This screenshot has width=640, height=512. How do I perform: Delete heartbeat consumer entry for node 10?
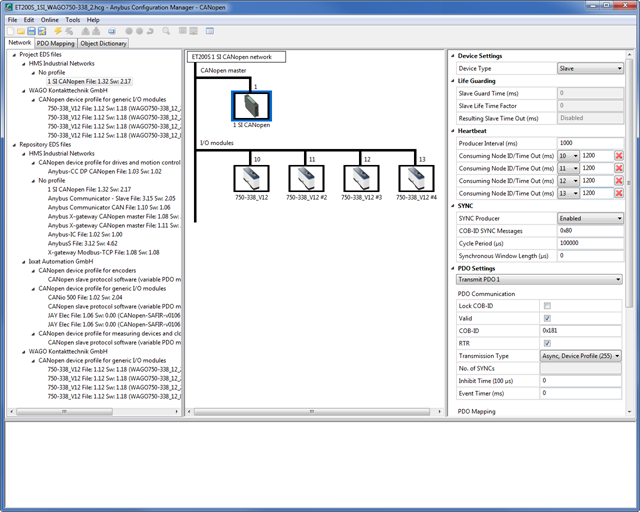619,156
